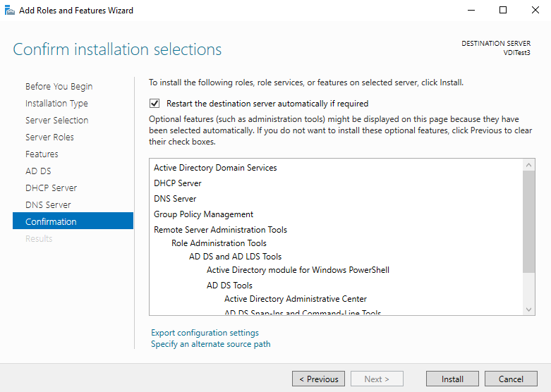Open the DNS Server step in the sidebar
Viewport: 551px width, 392px height.
click(x=48, y=205)
